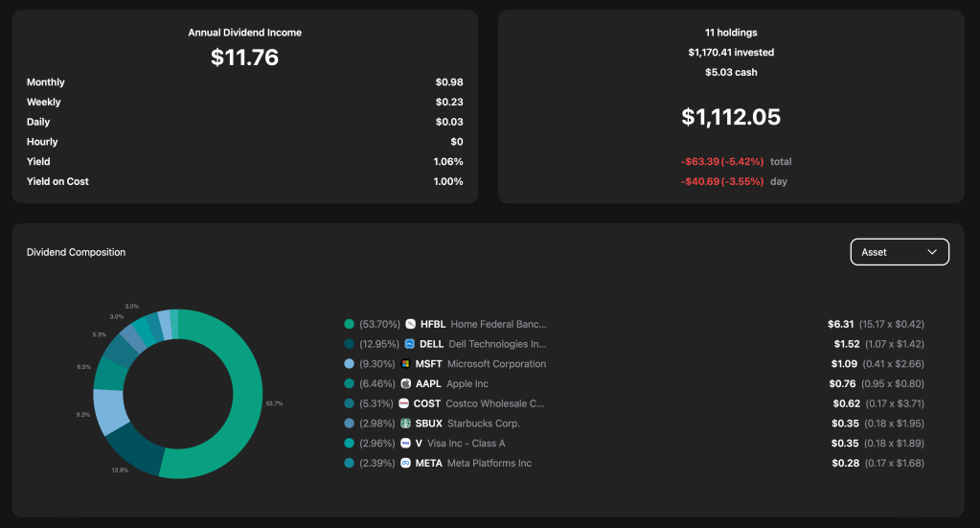Open the HFBL ticker symbol link
Screen dimensions: 980x528
coord(432,324)
